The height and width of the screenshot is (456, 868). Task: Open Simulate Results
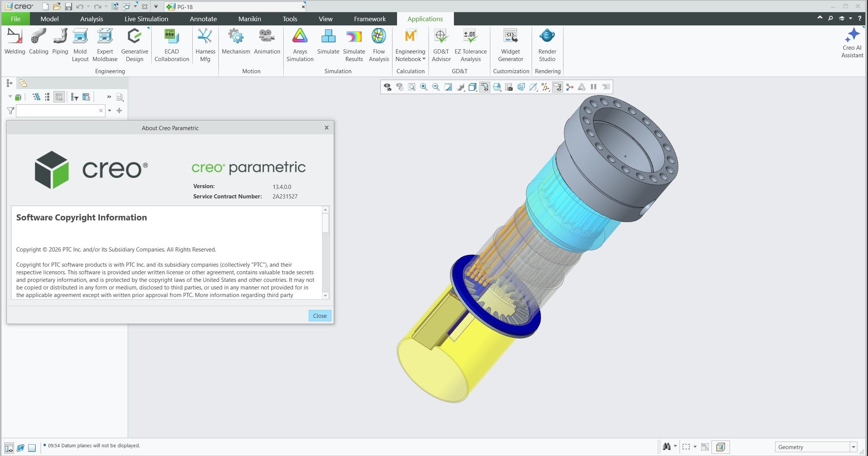[354, 46]
